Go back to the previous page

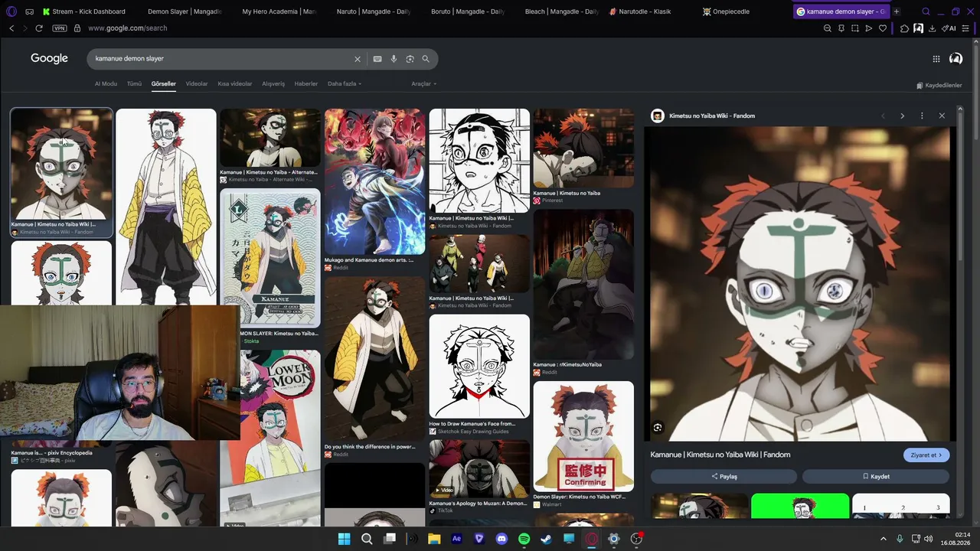(x=11, y=28)
